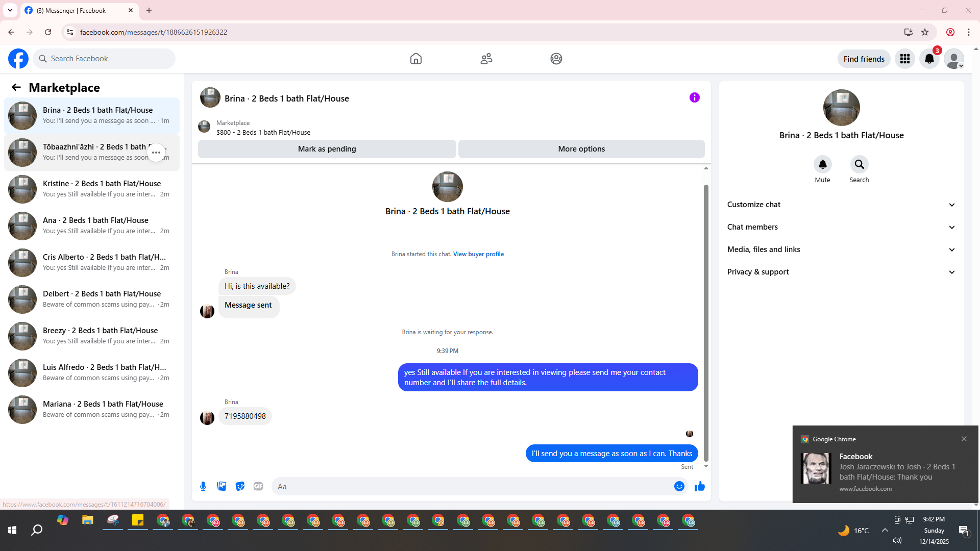Toggle the purple conversation information icon
Image resolution: width=980 pixels, height=551 pixels.
pos(694,97)
